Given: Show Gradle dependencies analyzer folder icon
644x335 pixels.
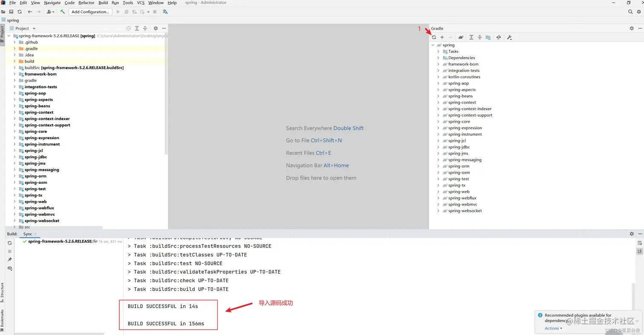Looking at the screenshot, I should [x=488, y=37].
